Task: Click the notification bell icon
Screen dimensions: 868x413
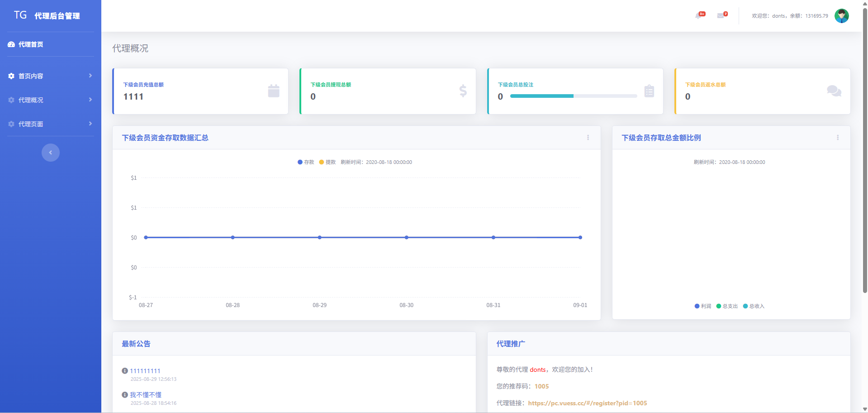Action: (699, 16)
